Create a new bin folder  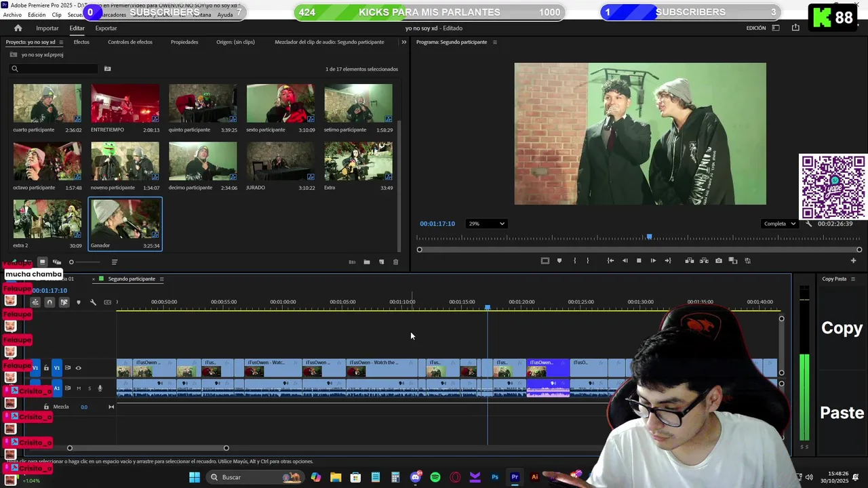click(x=366, y=262)
